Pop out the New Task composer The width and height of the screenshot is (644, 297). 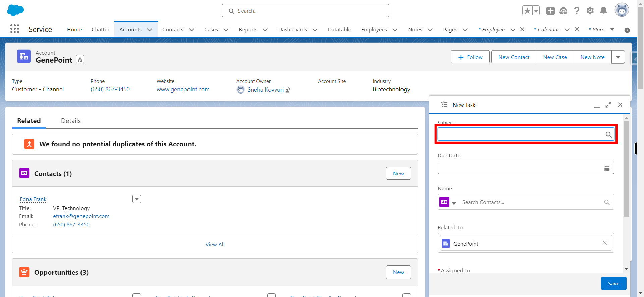608,105
